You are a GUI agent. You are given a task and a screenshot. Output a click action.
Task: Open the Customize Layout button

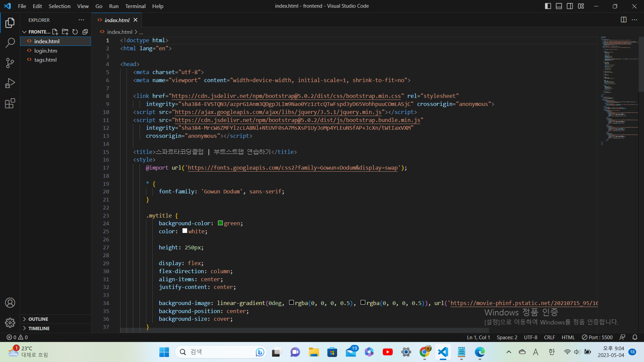pos(581,6)
